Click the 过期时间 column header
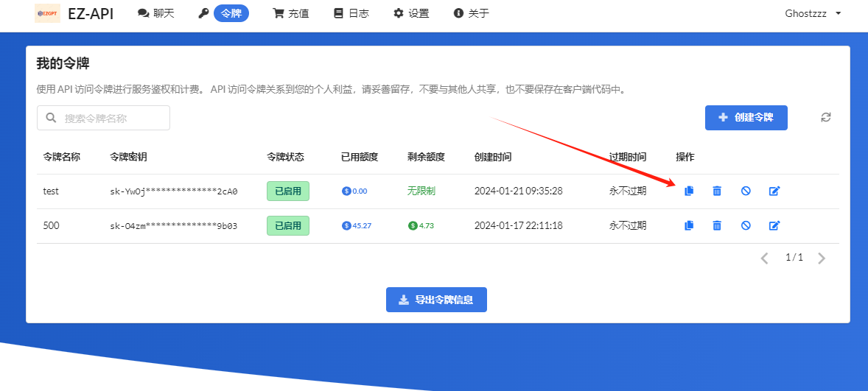This screenshot has width=868, height=391. tap(628, 157)
